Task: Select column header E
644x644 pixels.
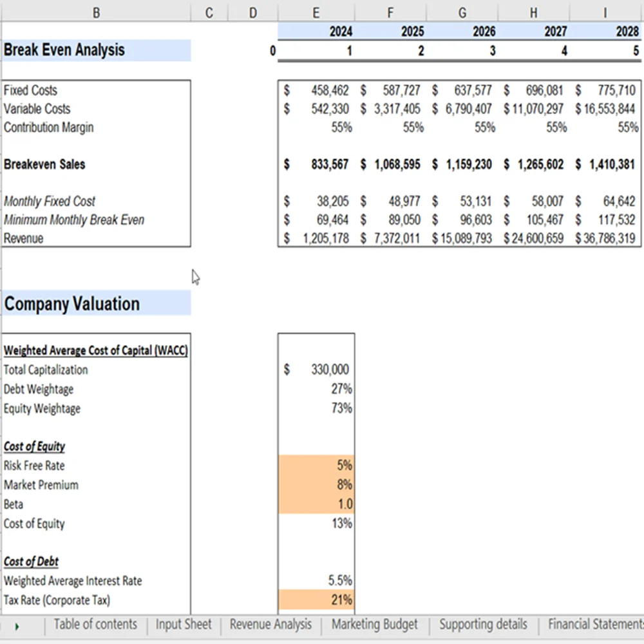Action: [316, 12]
